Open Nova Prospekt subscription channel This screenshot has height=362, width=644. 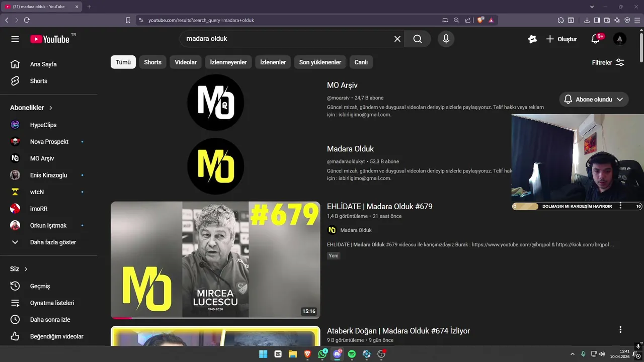48,142
